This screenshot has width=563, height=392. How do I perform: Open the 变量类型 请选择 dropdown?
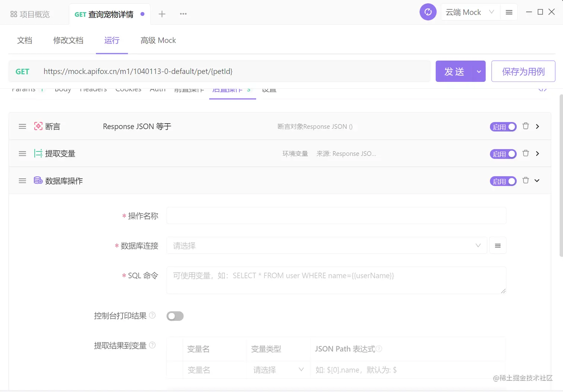(279, 370)
